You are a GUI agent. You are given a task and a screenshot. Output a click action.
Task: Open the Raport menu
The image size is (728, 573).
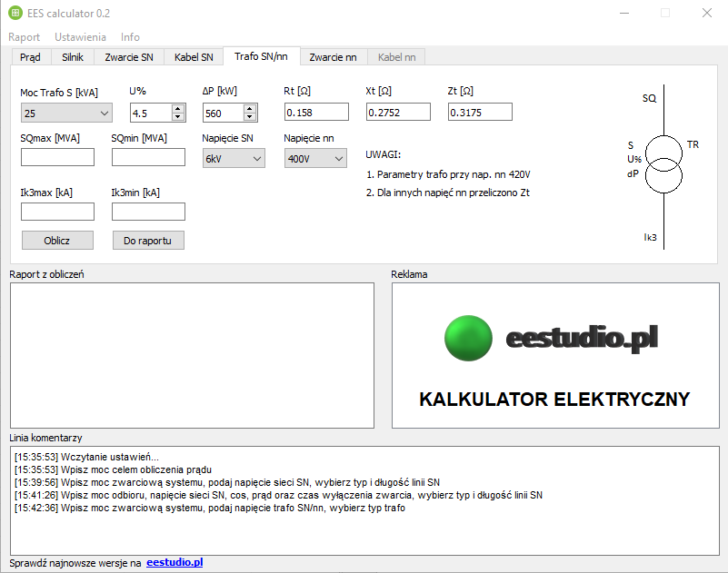pos(25,37)
